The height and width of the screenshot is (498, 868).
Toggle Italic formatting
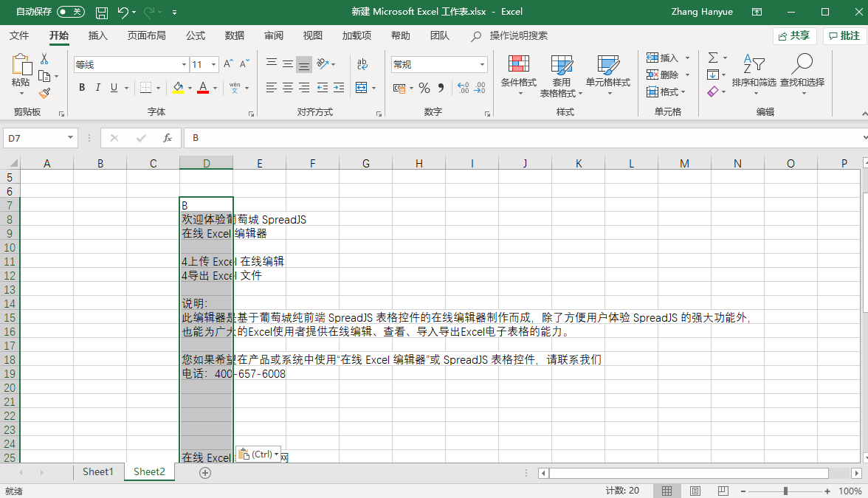tap(98, 87)
